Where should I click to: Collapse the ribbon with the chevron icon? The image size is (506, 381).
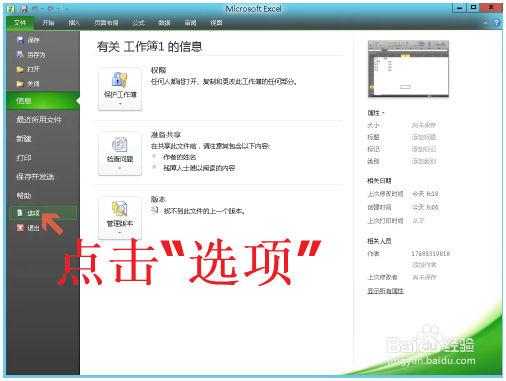[x=485, y=23]
